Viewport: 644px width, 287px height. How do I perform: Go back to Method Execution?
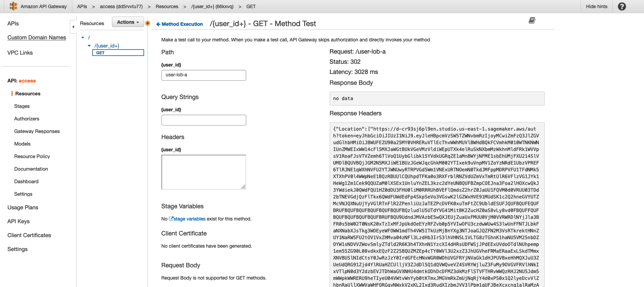[x=179, y=24]
